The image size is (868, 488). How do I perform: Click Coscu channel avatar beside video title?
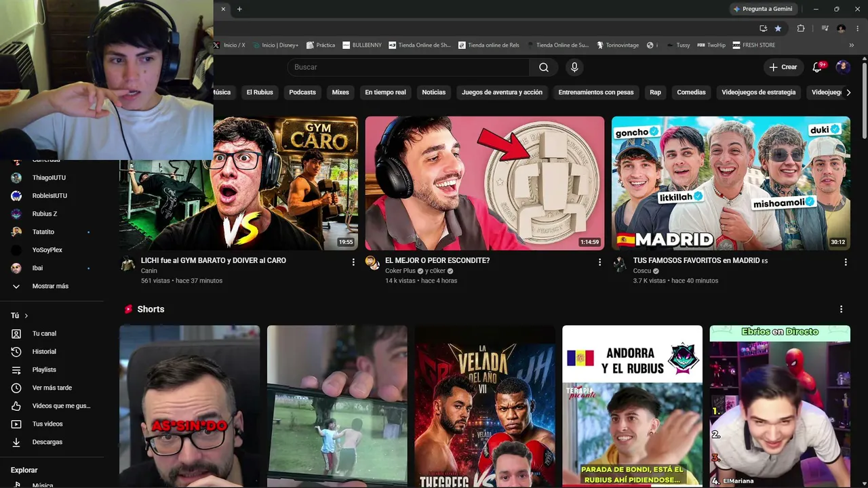pyautogui.click(x=619, y=264)
